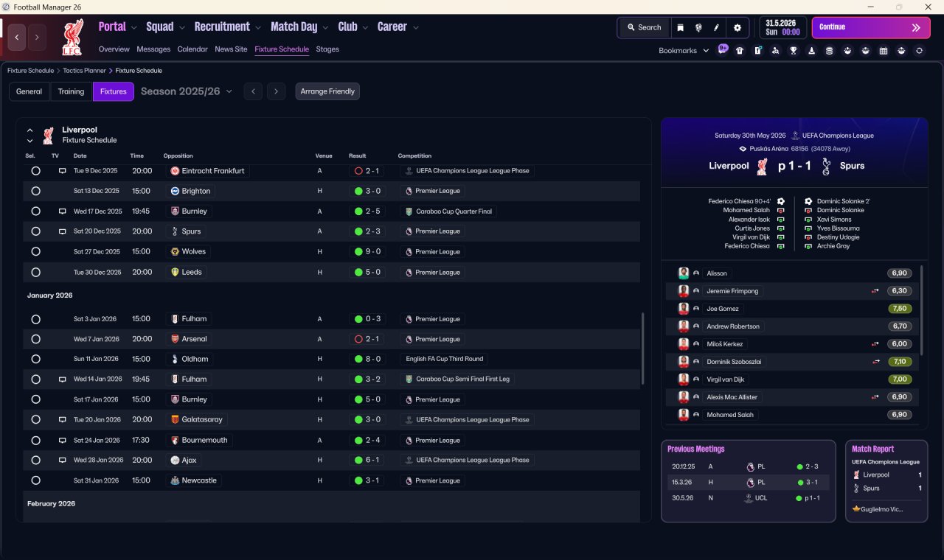Screen dimensions: 944x560
Task: Open the Bookmarks dropdown
Action: 684,51
